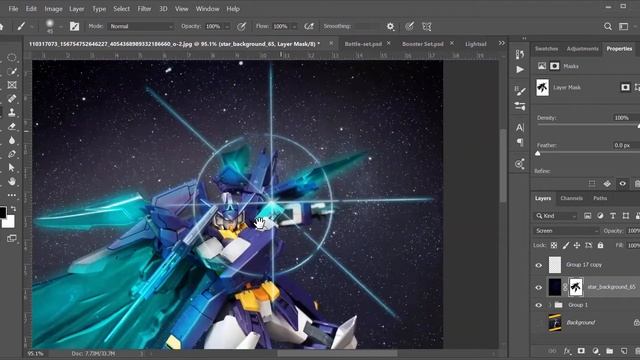640x360 pixels.
Task: Open the Edit Toolbar three-dots menu
Action: [12, 195]
